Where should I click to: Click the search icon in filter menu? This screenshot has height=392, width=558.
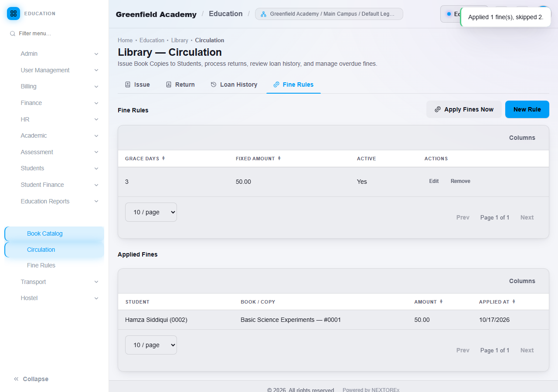[13, 34]
